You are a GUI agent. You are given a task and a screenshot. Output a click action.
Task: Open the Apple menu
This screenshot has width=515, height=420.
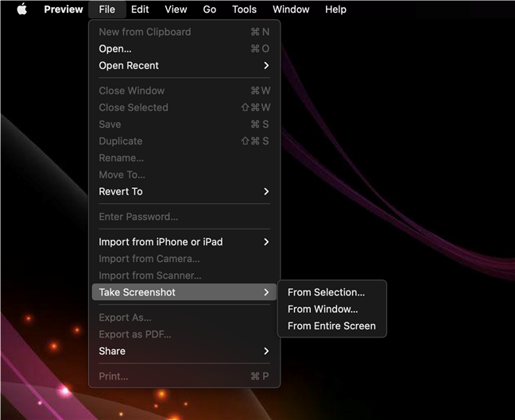pos(22,10)
